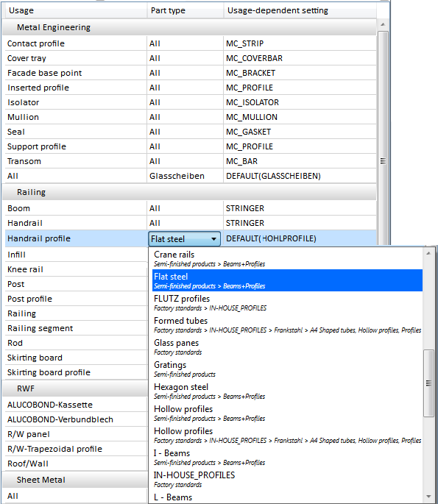The height and width of the screenshot is (504, 438).
Task: Click the dropdown list scrollbar thumb
Action: click(428, 383)
